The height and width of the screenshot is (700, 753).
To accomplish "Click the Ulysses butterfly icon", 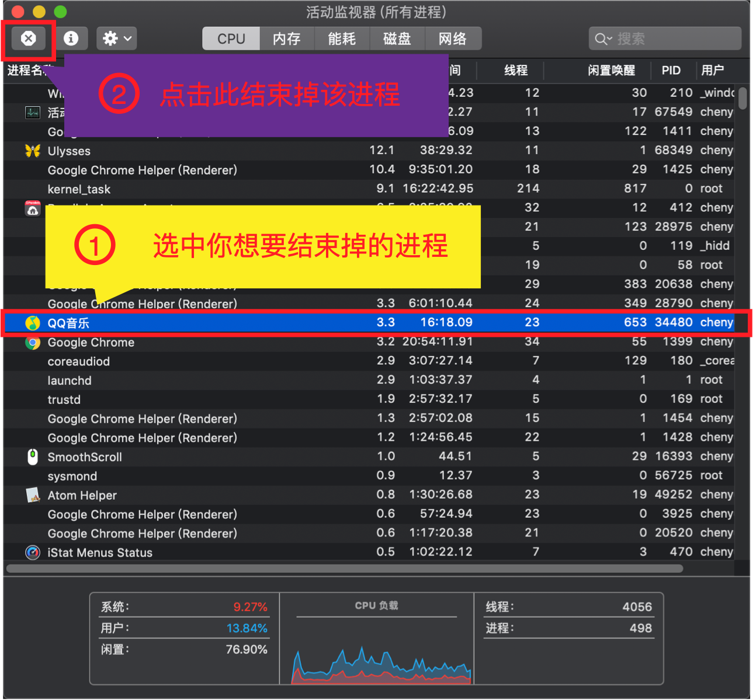I will coord(33,151).
